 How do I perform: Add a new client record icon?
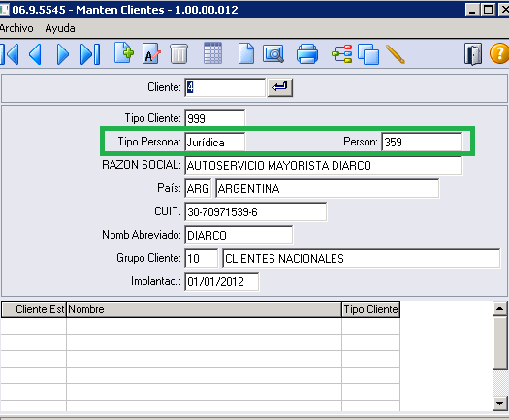(x=124, y=52)
